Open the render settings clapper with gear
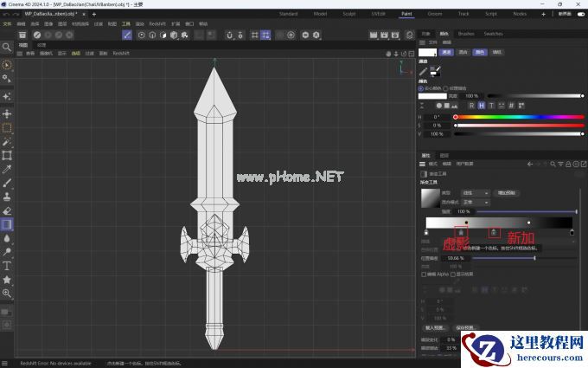The width and height of the screenshot is (588, 368). pos(395,35)
